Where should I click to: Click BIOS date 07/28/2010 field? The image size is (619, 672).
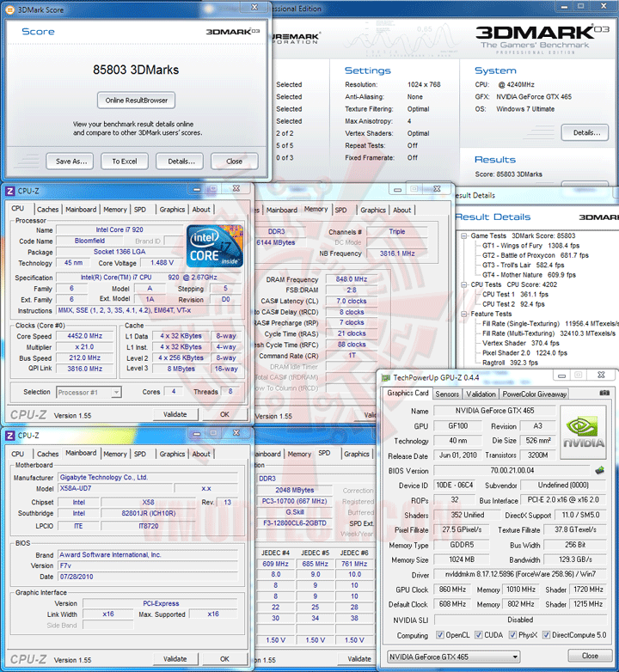point(148,577)
